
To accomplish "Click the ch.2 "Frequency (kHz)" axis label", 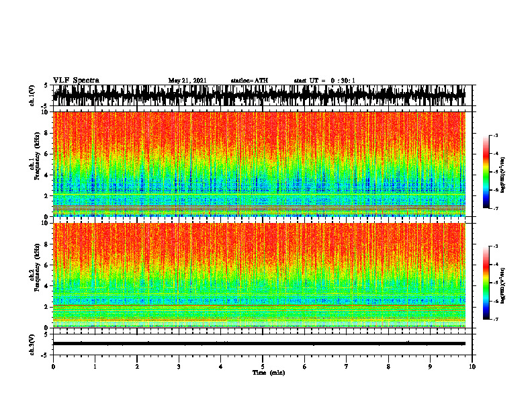I will click(37, 268).
